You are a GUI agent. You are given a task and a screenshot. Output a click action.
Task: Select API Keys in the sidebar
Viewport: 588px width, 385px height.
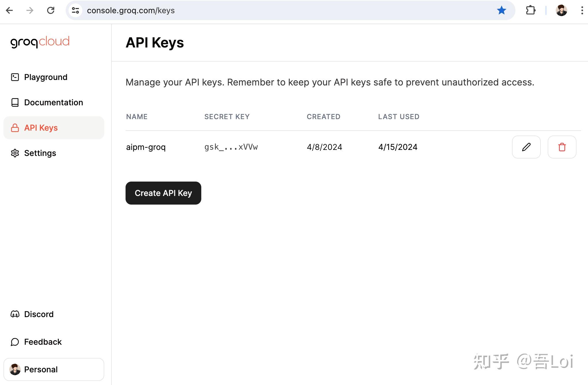pyautogui.click(x=41, y=128)
